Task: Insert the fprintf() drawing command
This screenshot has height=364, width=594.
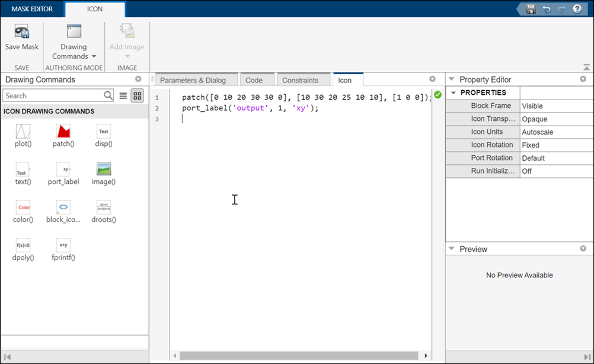Action: 63,249
